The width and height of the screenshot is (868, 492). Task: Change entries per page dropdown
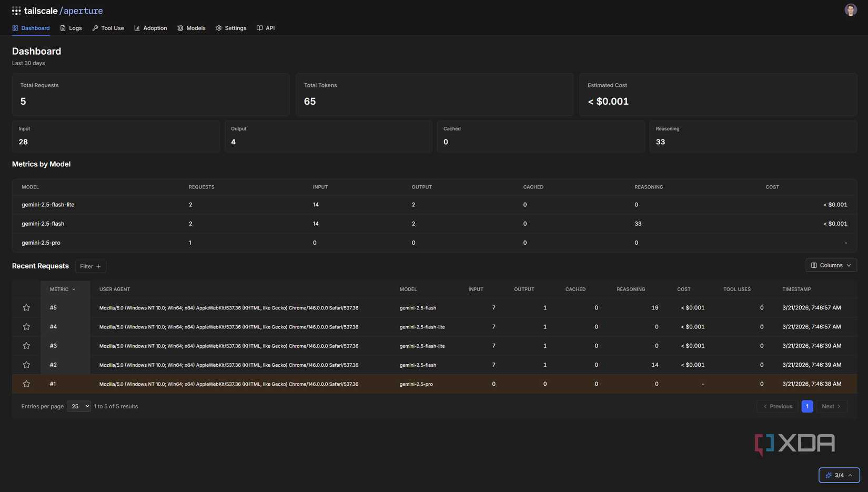pyautogui.click(x=79, y=406)
